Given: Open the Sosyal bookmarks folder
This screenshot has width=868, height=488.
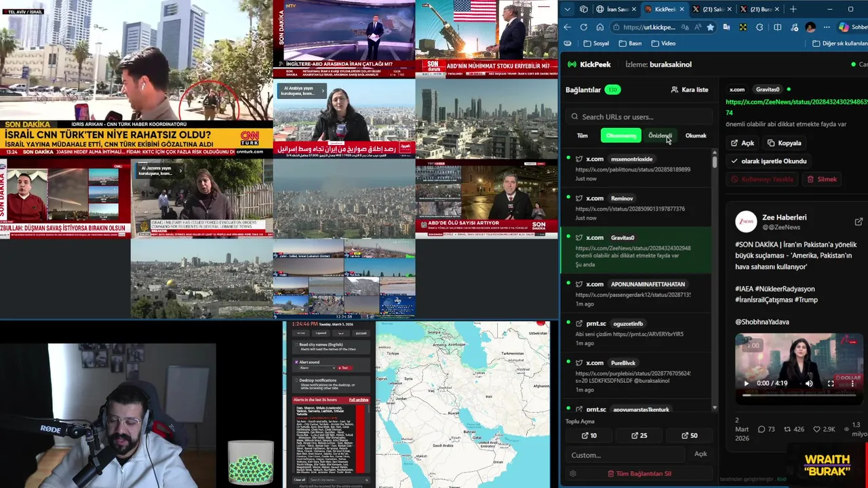Looking at the screenshot, I should pos(596,43).
